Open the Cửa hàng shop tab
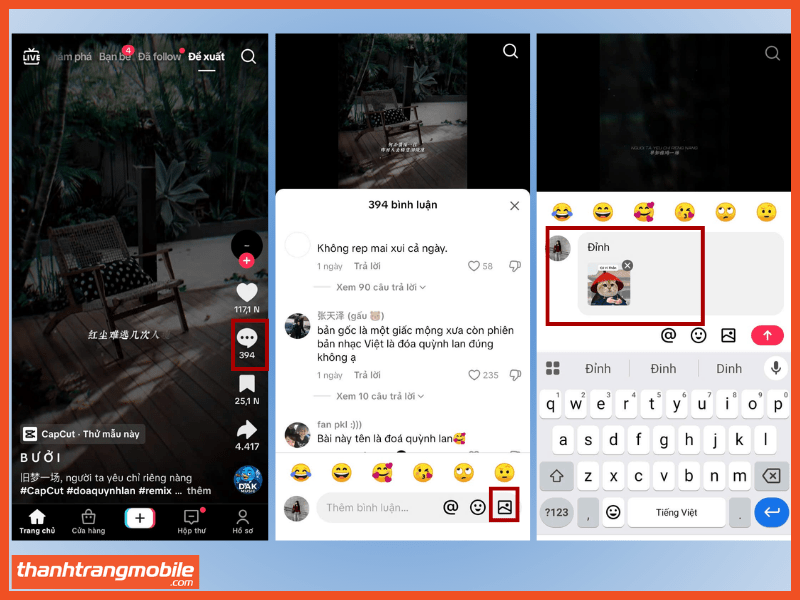The height and width of the screenshot is (600, 800). coord(88,522)
